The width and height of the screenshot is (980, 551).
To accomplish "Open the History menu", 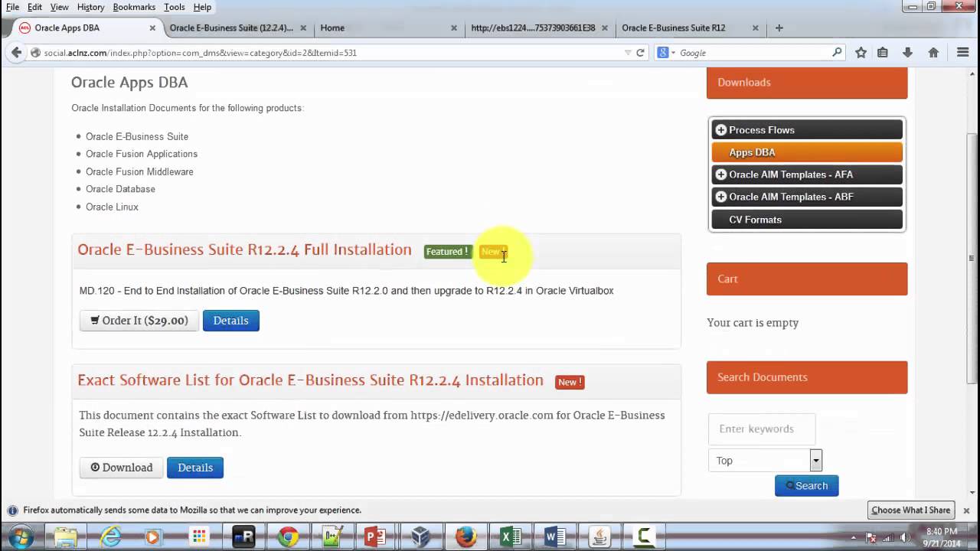I will 90,7.
